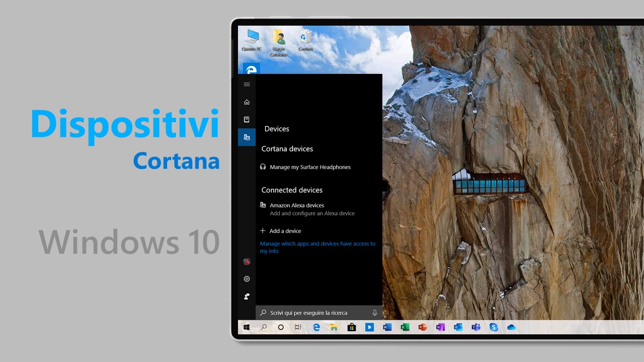Launch Skype from the taskbar
This screenshot has height=362, width=644.
tap(494, 327)
